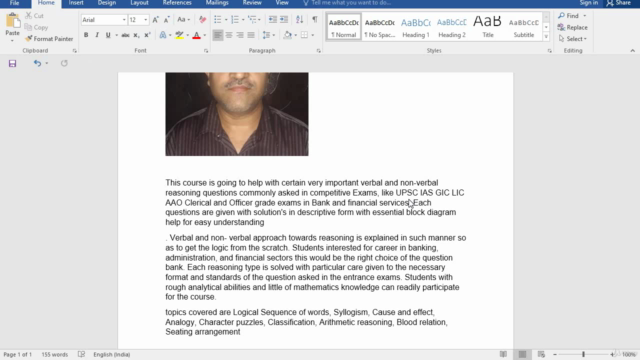Apply the Heading 1 style
Image resolution: width=640 pixels, height=360 pixels.
[x=416, y=27]
